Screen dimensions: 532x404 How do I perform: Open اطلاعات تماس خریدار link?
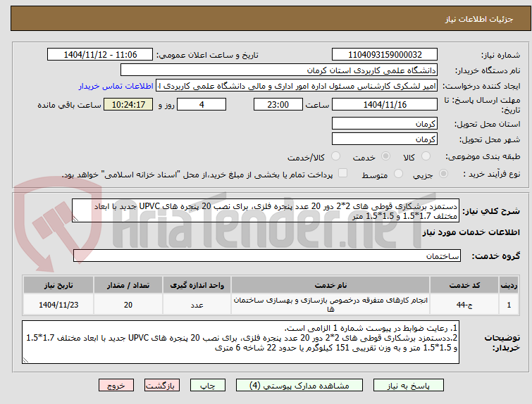(x=116, y=86)
